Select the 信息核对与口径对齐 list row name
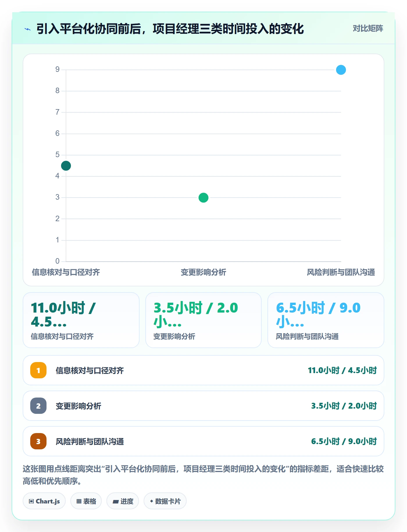 point(90,370)
